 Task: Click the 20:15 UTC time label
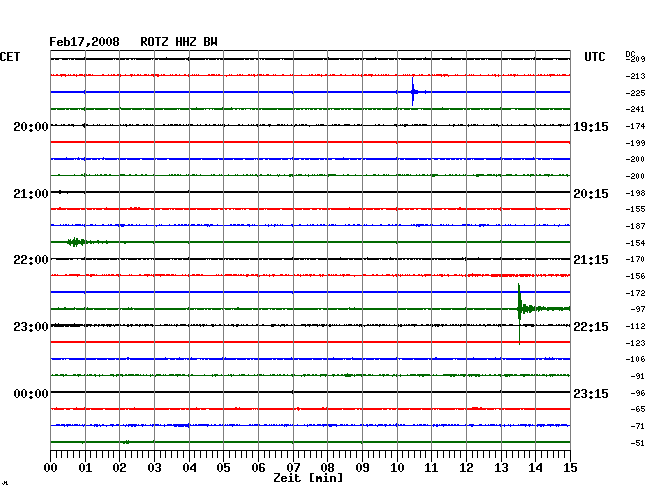591,194
